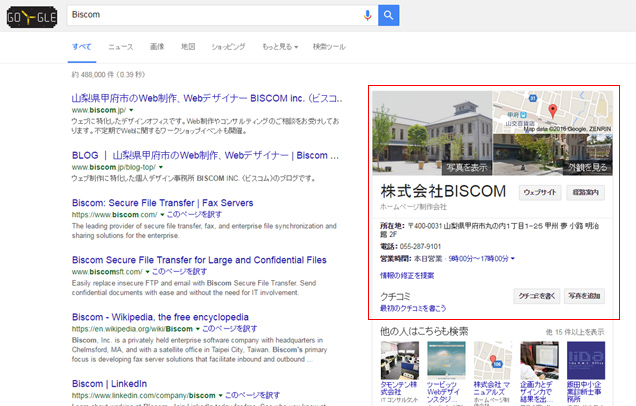Click 情報の修正を提案 link

pos(407,276)
